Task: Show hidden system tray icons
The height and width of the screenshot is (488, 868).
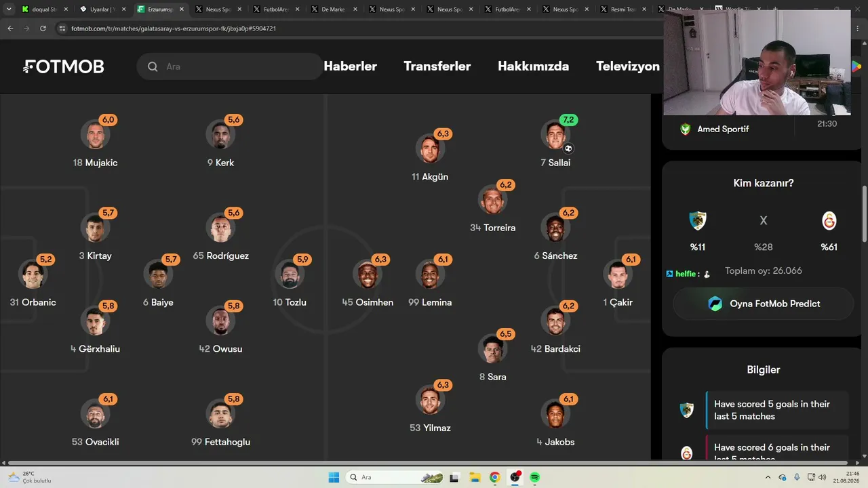Action: tap(768, 478)
